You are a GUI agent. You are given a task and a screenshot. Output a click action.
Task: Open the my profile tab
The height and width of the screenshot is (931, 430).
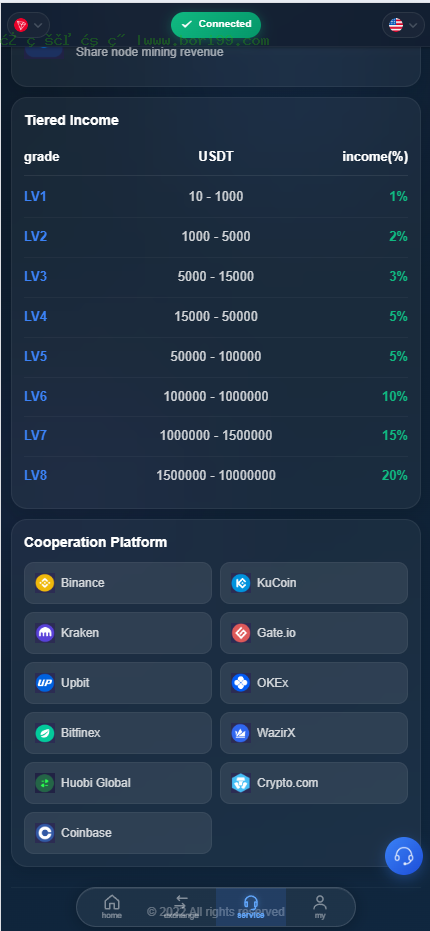pyautogui.click(x=320, y=907)
